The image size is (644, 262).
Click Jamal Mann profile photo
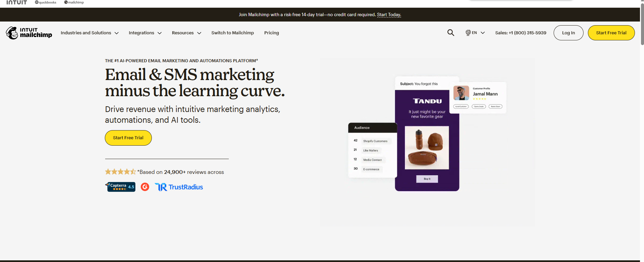point(461,93)
